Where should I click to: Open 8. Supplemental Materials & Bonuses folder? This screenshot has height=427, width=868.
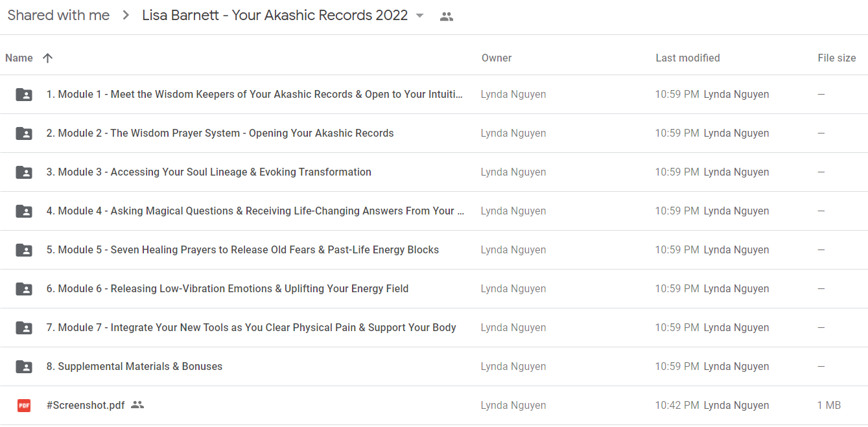[x=134, y=366]
